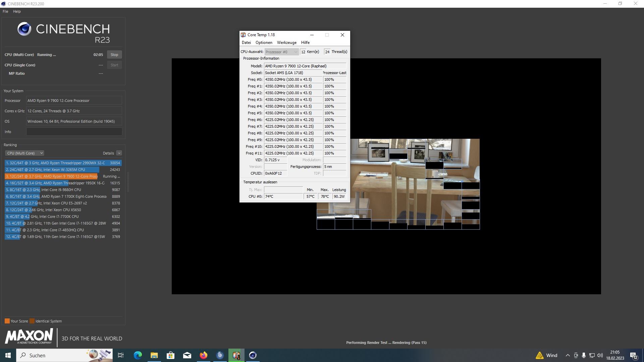644x362 pixels.
Task: Click the blue circular app icon in taskbar
Action: click(220, 355)
